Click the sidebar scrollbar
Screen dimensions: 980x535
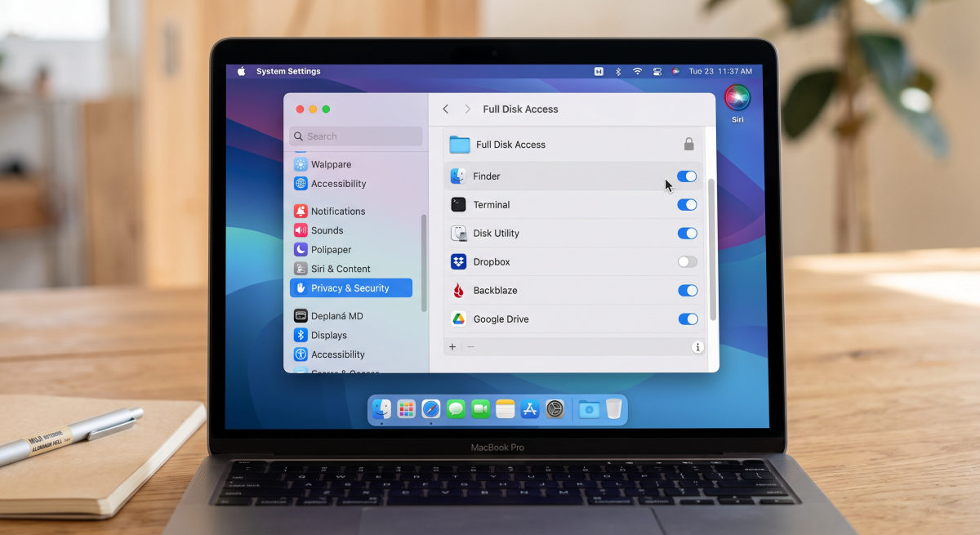click(424, 263)
